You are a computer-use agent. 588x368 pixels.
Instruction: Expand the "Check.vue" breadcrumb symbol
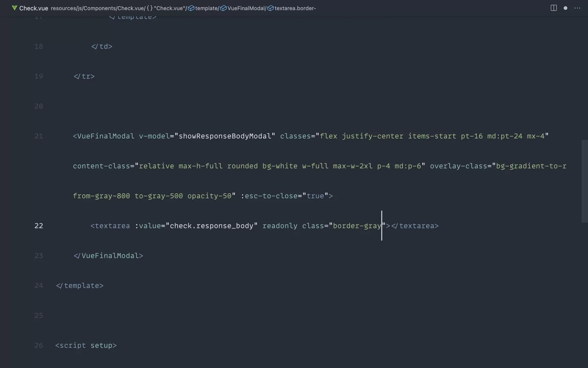pos(169,8)
